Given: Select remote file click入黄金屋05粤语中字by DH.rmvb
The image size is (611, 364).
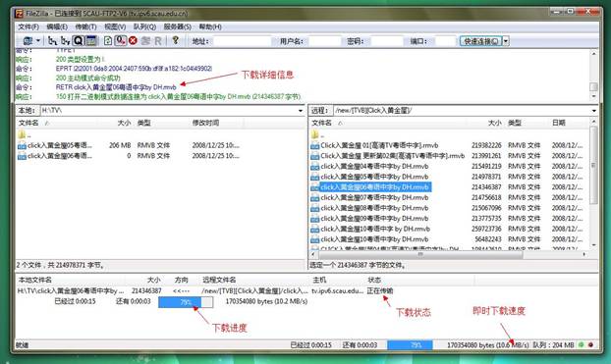Looking at the screenshot, I should [448, 178].
